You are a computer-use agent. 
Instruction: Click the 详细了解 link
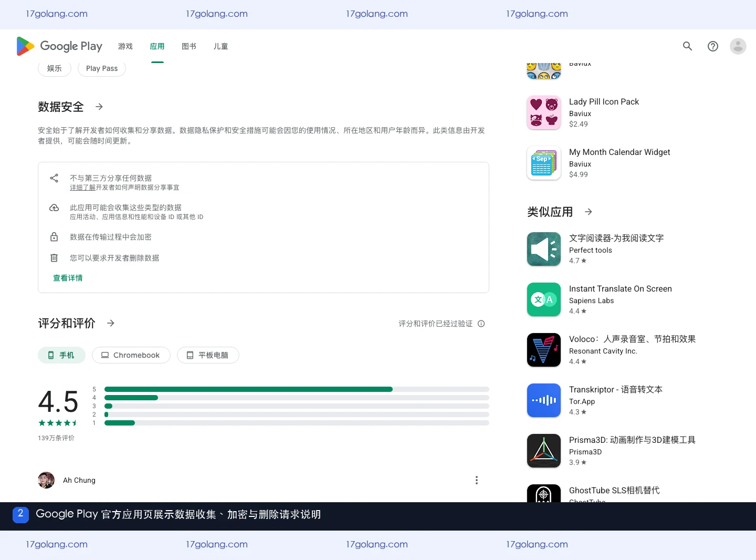[x=83, y=188]
